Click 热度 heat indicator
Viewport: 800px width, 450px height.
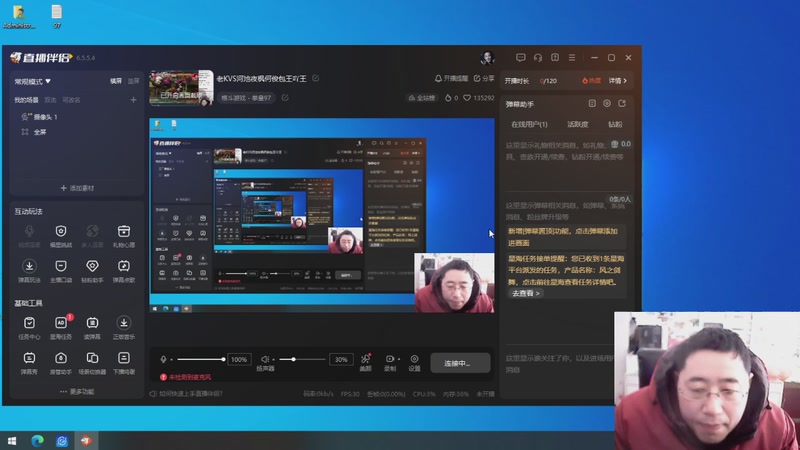pos(591,81)
